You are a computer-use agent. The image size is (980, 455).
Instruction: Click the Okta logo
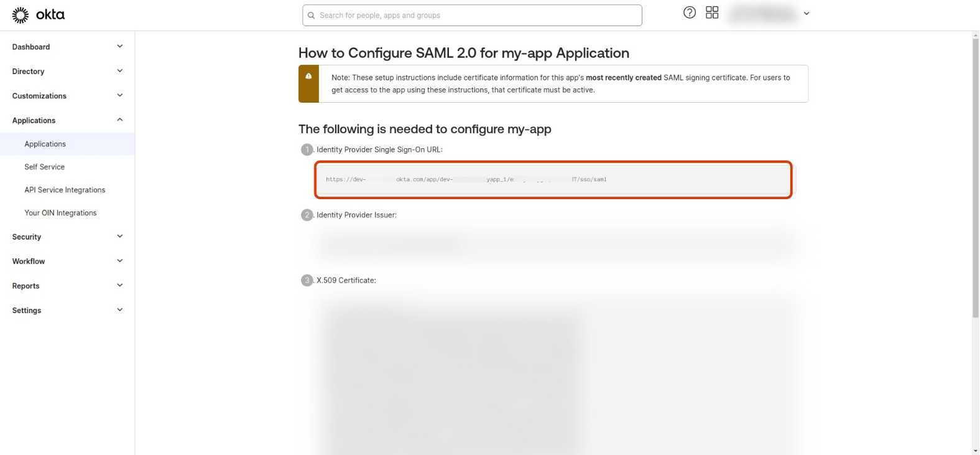(x=38, y=15)
